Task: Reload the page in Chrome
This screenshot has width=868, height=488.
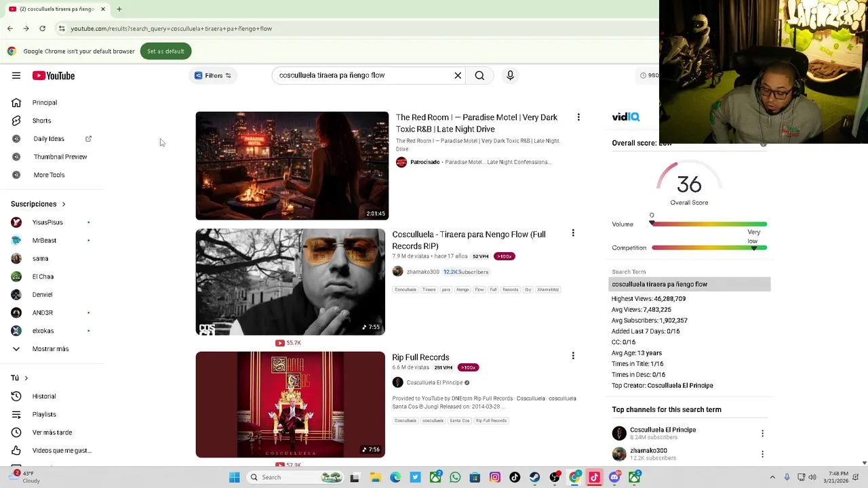Action: 42,28
